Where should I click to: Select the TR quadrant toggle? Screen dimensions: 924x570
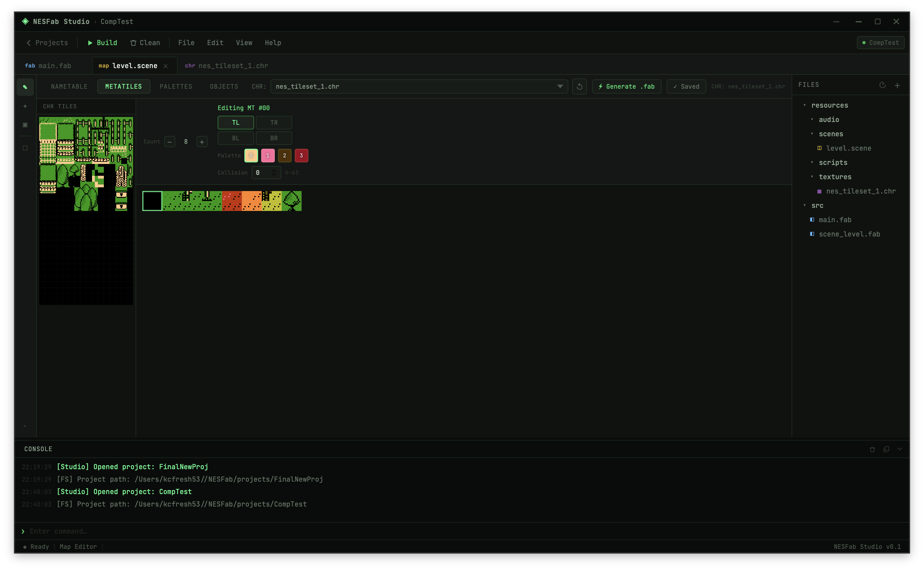[274, 123]
